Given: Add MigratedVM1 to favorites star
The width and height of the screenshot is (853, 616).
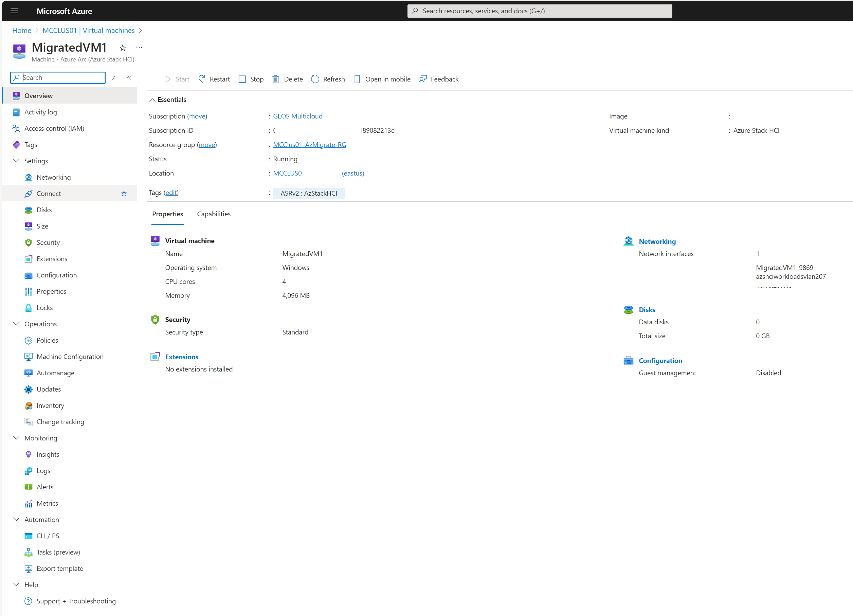Looking at the screenshot, I should [123, 48].
